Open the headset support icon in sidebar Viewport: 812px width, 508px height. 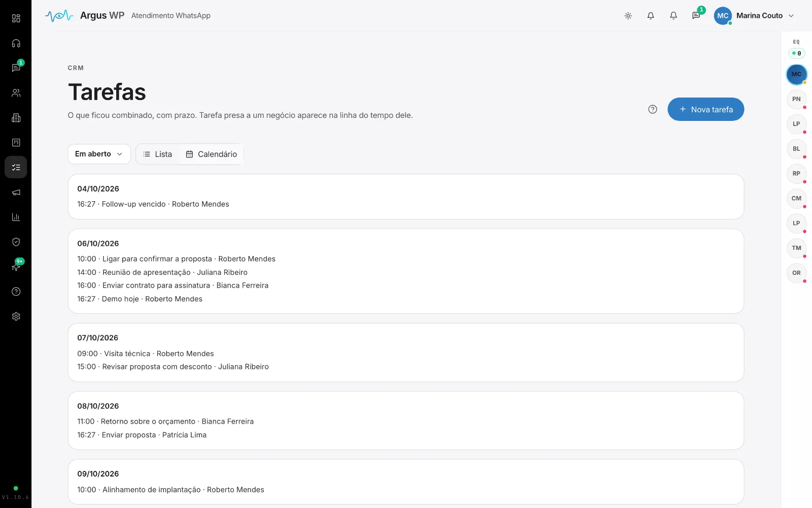(x=16, y=43)
